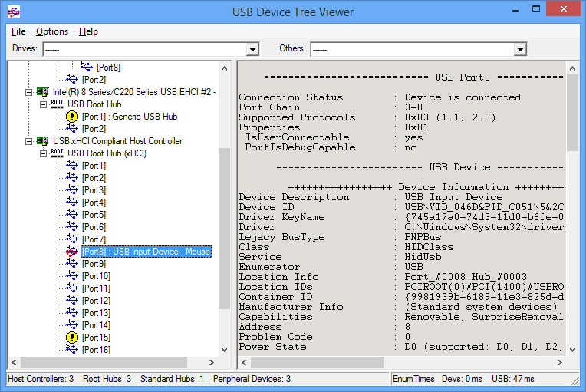Select the USB Root Hub (xHCI) item

[107, 153]
